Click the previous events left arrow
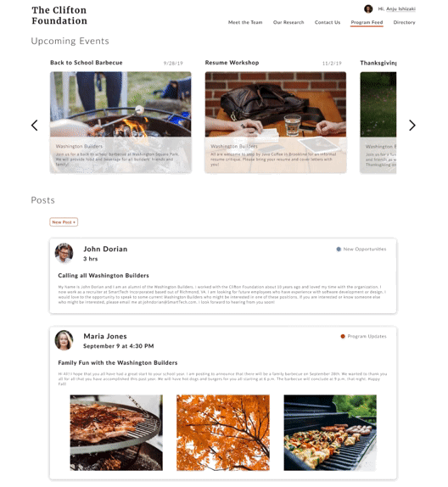 click(35, 126)
